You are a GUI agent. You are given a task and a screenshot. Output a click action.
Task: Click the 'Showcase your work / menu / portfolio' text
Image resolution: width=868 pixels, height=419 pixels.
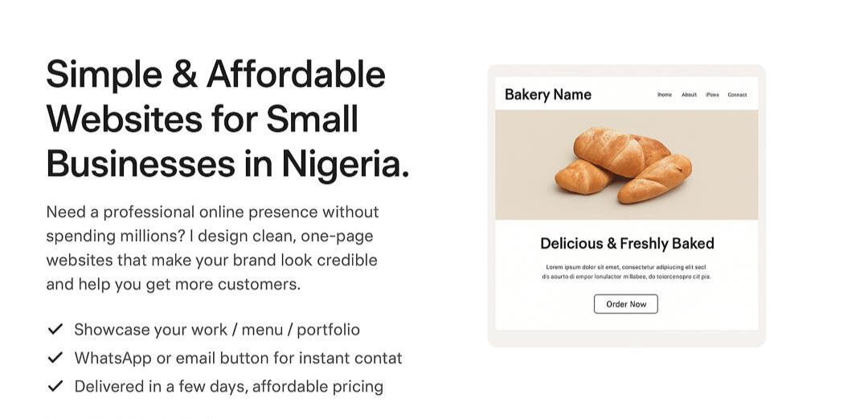[217, 330]
